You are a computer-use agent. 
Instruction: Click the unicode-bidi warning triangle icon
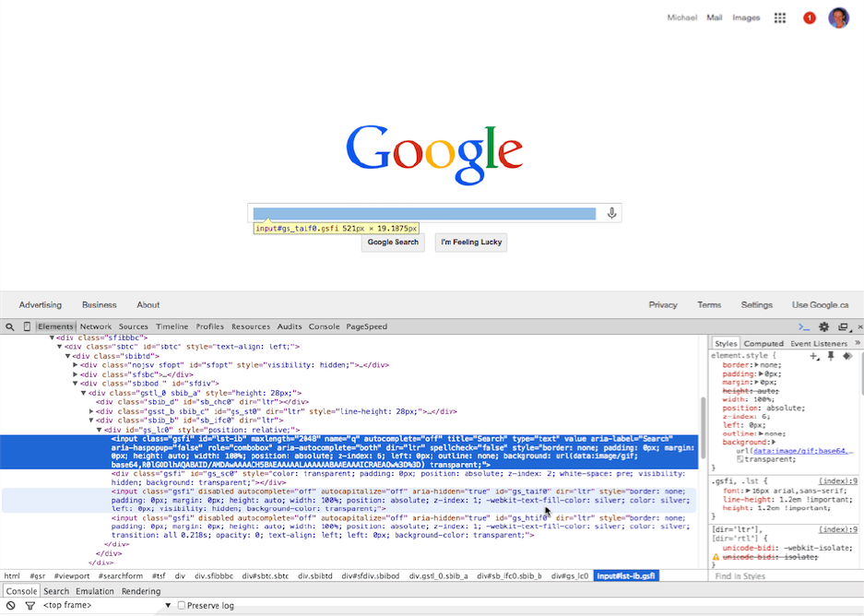(x=716, y=557)
